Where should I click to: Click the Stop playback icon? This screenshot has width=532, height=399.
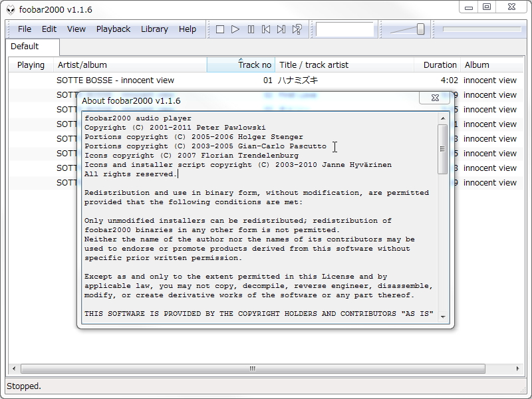[219, 29]
